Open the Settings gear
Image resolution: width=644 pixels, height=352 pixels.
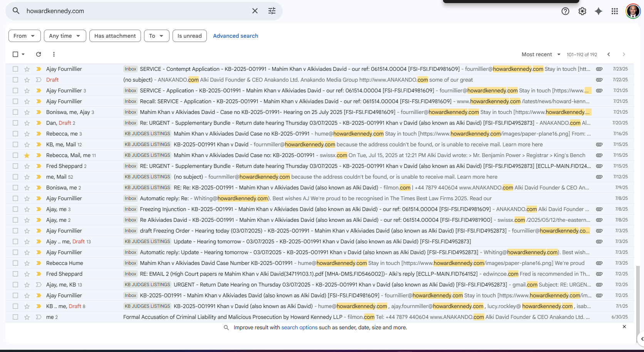tap(582, 11)
